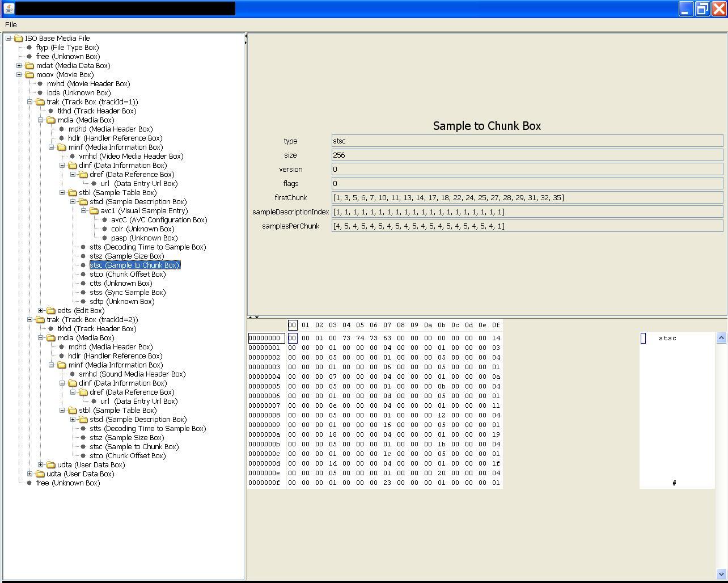Collapse the trak trackId=1 tree node

(x=29, y=102)
